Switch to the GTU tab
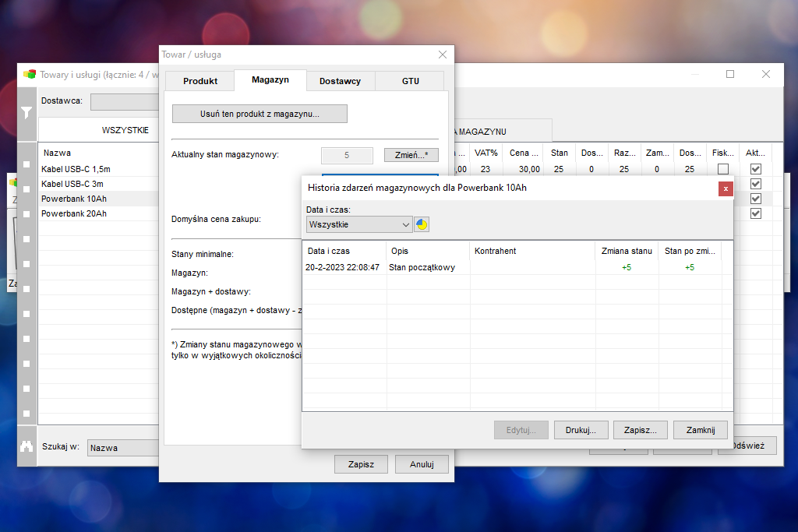Screen dimensions: 798x532 point(410,81)
